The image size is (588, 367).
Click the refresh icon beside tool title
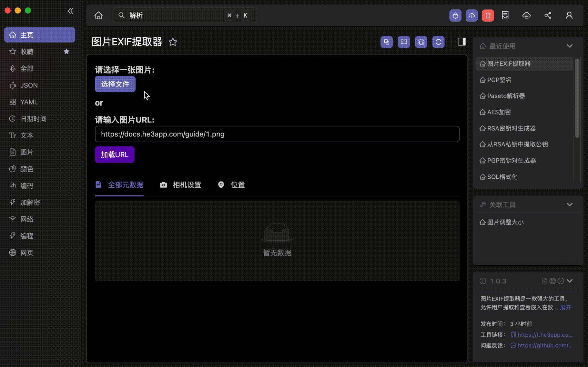[438, 42]
